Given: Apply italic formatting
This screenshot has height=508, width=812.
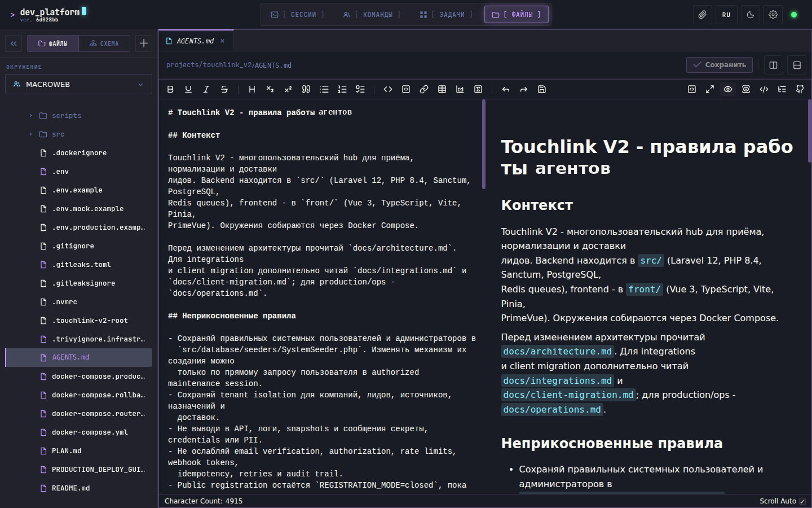Looking at the screenshot, I should pos(206,89).
